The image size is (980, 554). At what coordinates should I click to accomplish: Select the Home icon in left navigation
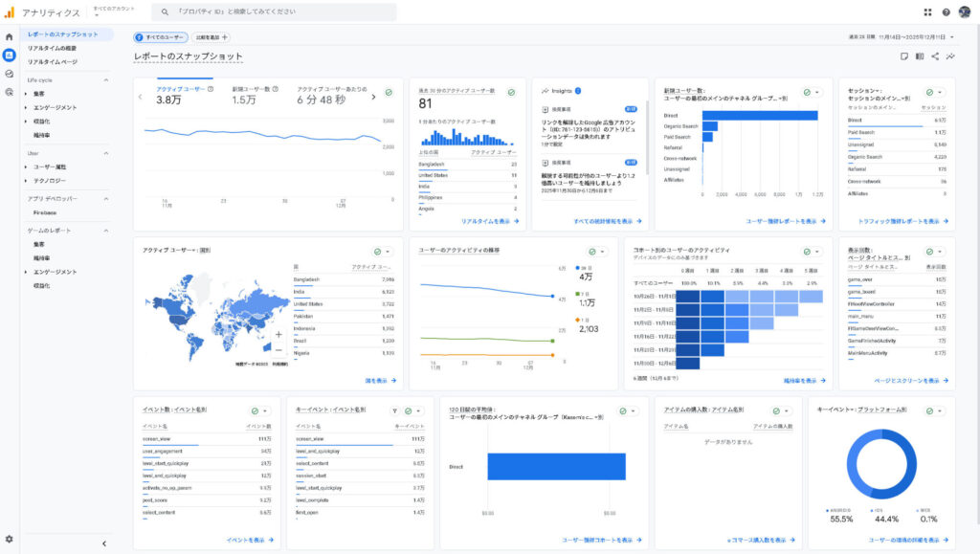9,37
